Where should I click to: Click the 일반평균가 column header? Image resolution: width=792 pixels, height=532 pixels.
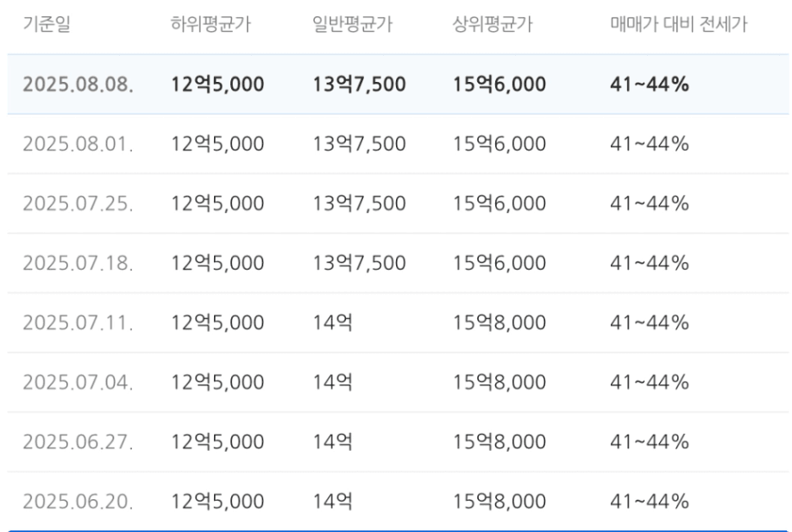[352, 24]
